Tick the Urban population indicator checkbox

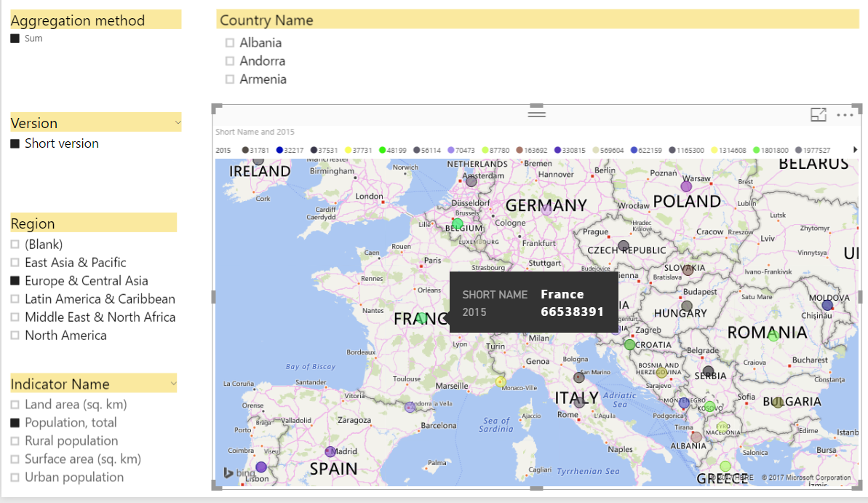coord(15,478)
